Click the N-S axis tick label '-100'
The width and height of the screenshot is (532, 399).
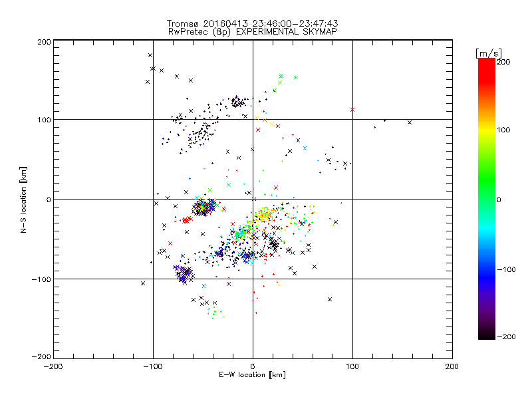pyautogui.click(x=41, y=279)
